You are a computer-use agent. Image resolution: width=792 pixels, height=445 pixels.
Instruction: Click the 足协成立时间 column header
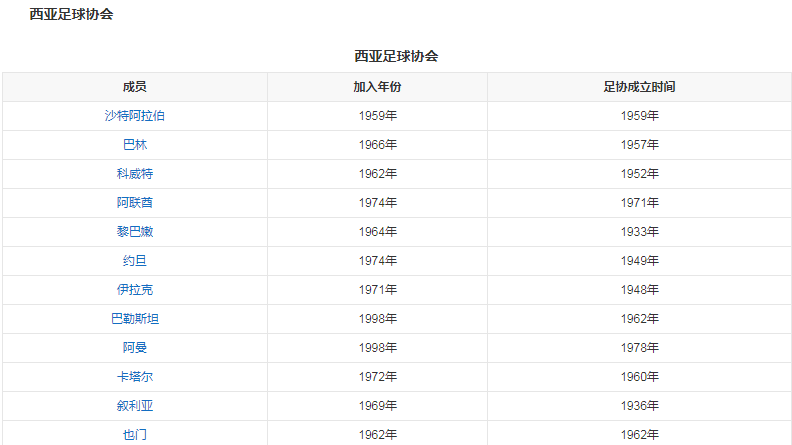(x=639, y=87)
